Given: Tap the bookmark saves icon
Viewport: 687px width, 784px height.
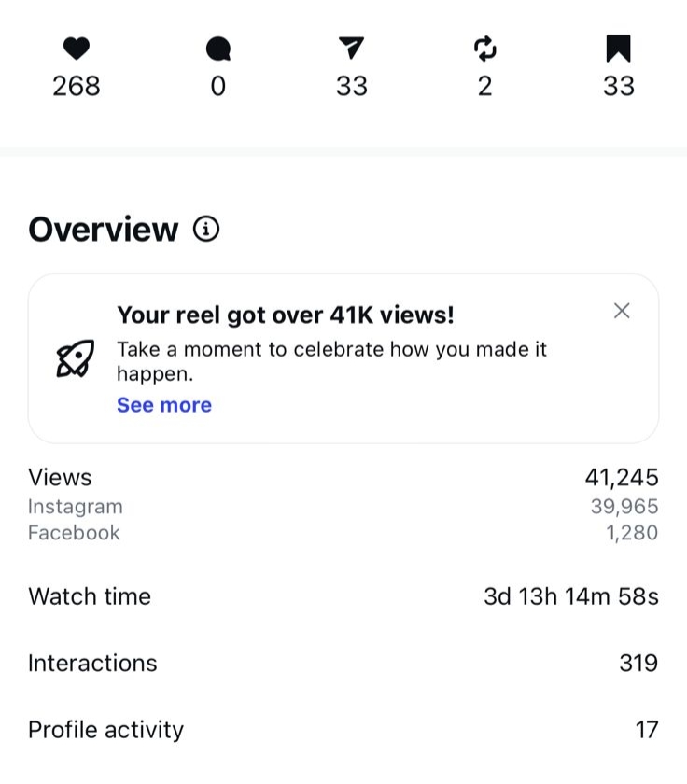Looking at the screenshot, I should (x=618, y=49).
